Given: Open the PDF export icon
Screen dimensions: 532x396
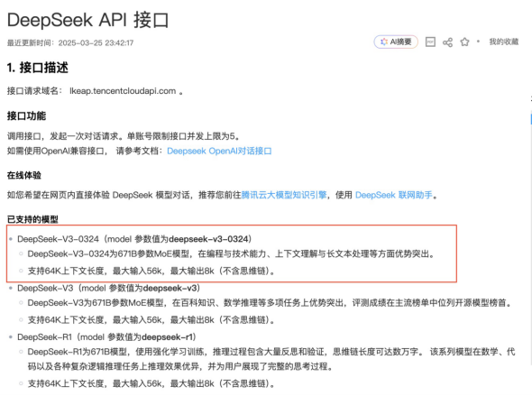Looking at the screenshot, I should 430,41.
